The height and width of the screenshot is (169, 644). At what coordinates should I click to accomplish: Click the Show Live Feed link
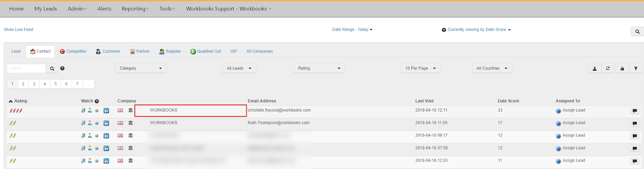tap(19, 30)
